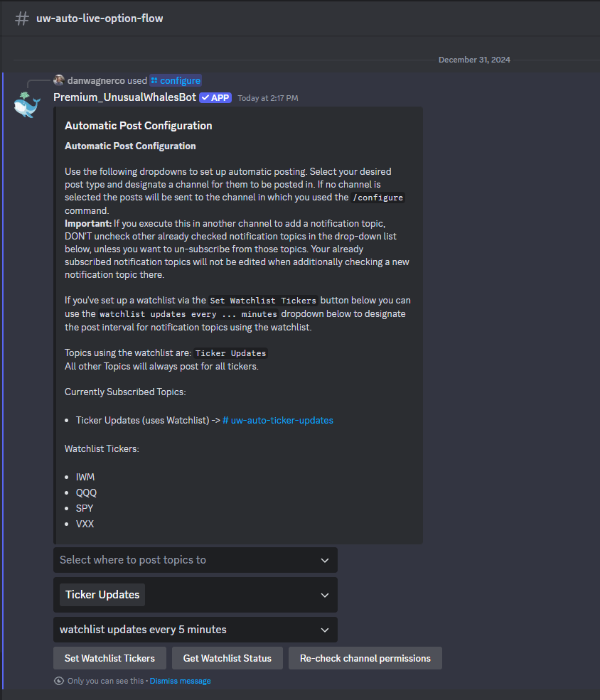Click the 'Today at 2:17 PM' timestamp
Image resolution: width=600 pixels, height=700 pixels.
[x=268, y=98]
